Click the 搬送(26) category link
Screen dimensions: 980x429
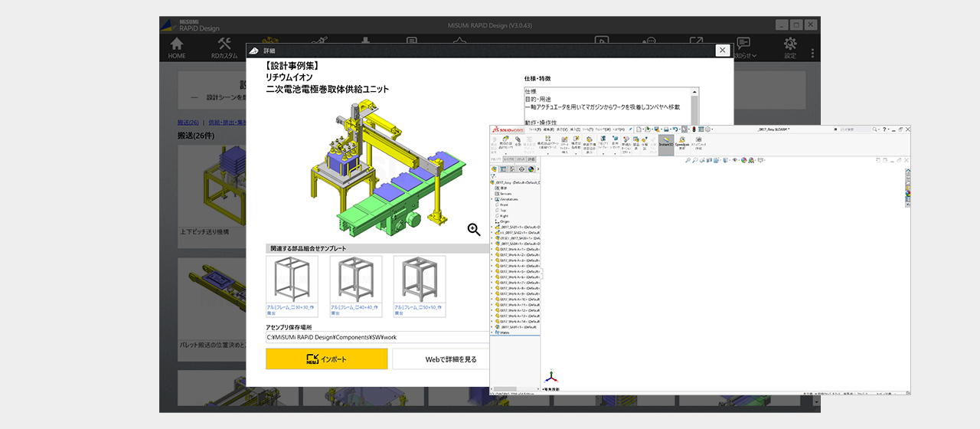click(188, 123)
